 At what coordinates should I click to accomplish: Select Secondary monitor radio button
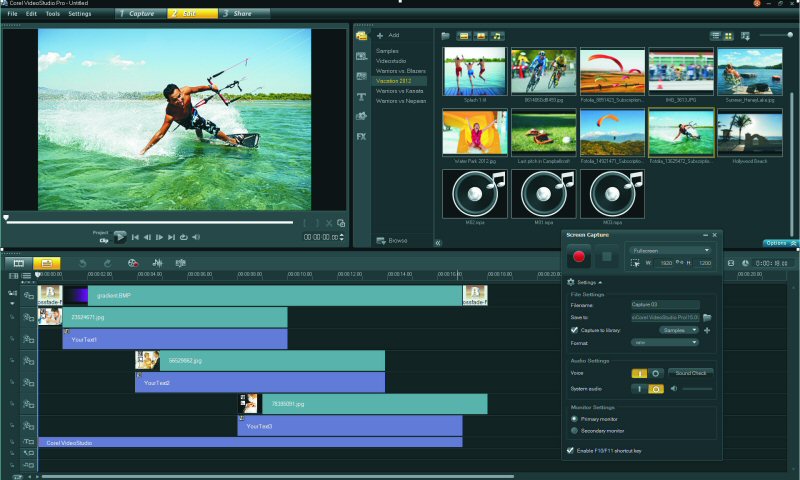pyautogui.click(x=573, y=430)
